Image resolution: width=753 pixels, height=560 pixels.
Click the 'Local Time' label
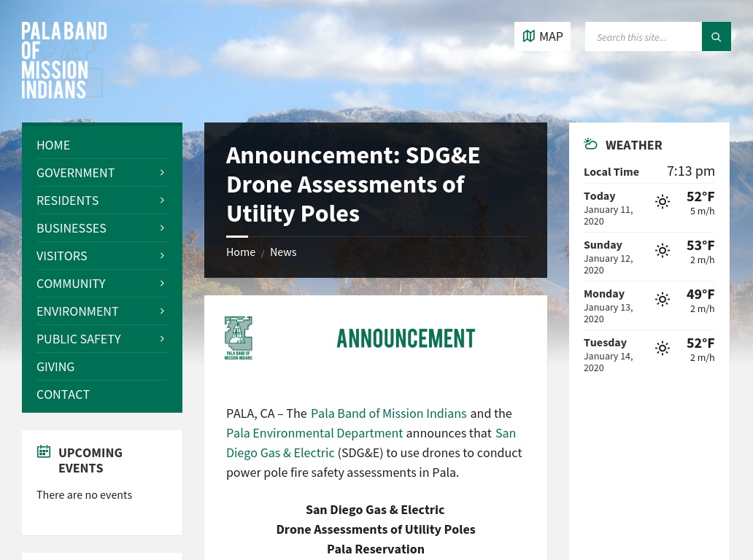click(x=611, y=172)
